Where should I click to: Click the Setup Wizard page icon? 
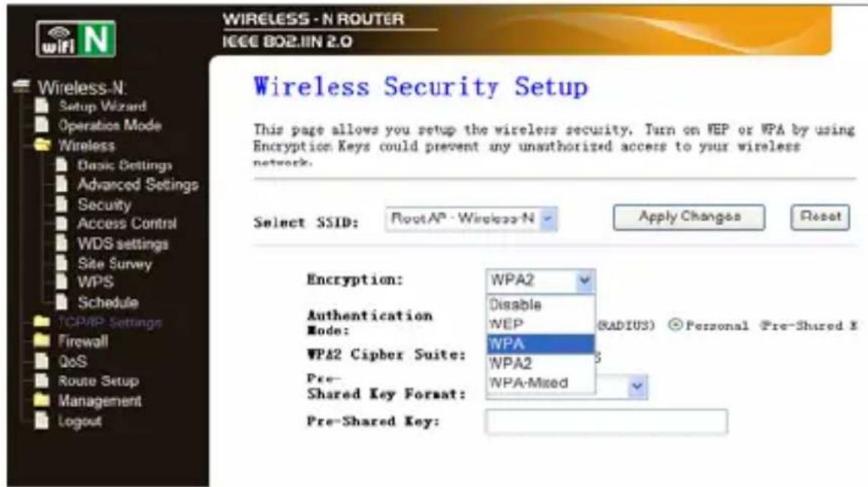(x=41, y=105)
